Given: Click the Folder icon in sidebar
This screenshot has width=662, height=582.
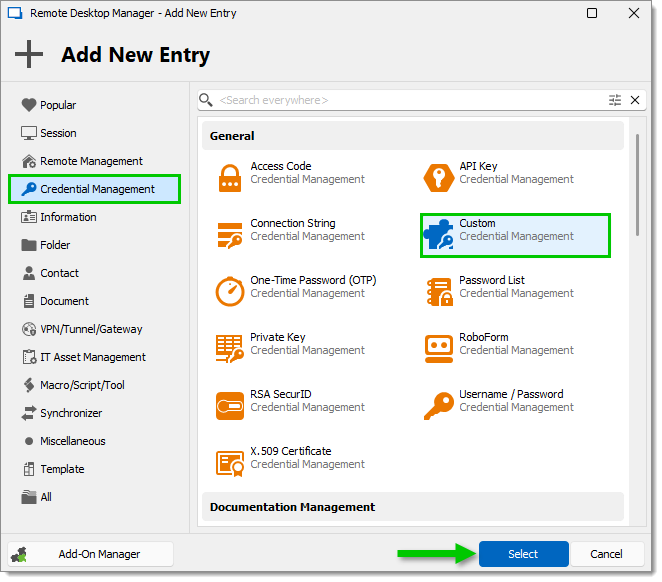Looking at the screenshot, I should 29,245.
